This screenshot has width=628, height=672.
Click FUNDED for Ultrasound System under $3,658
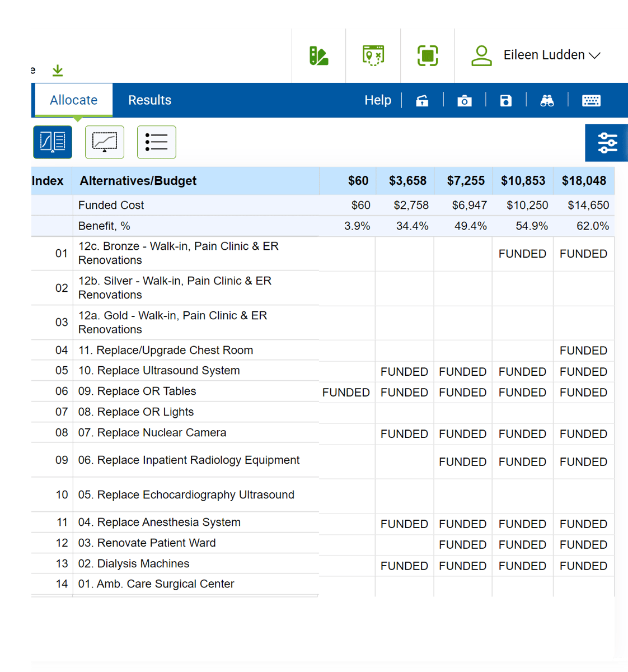404,372
